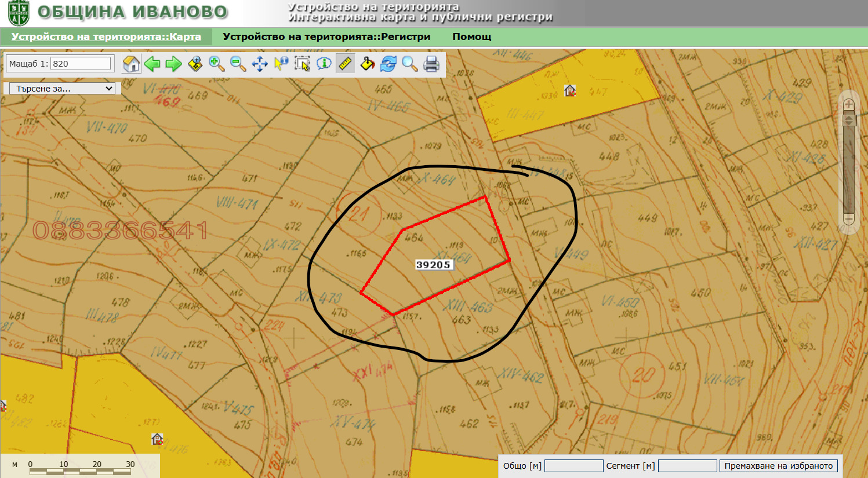Pick the rectangle selection tool
868x478 pixels.
[302, 64]
